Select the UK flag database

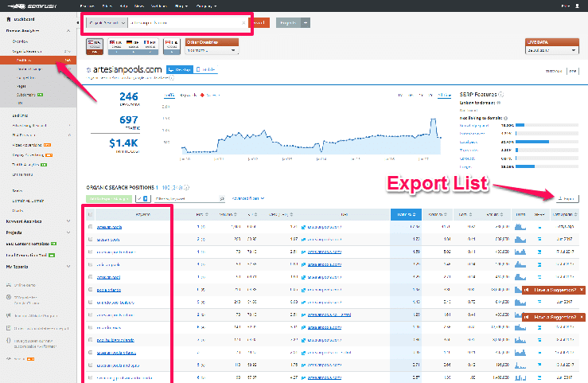[116, 46]
